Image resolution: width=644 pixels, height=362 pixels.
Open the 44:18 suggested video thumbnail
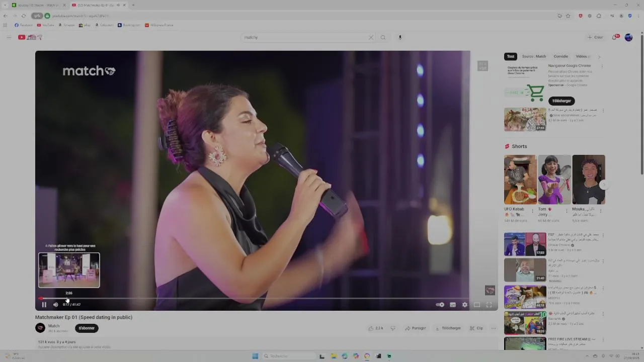(525, 297)
